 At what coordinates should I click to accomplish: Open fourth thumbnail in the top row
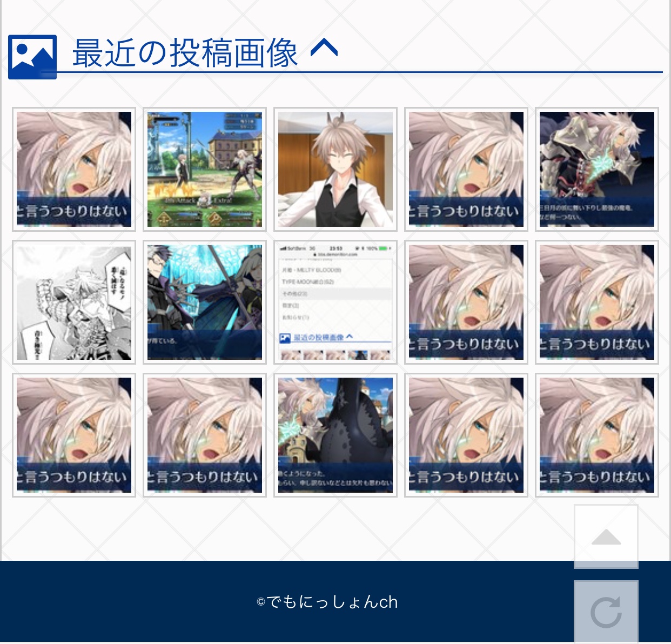466,169
